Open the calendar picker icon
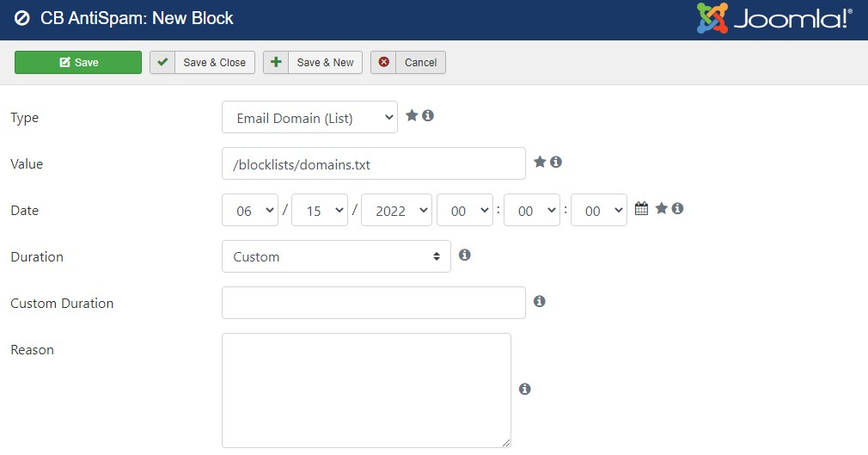This screenshot has height=455, width=868. pos(641,208)
